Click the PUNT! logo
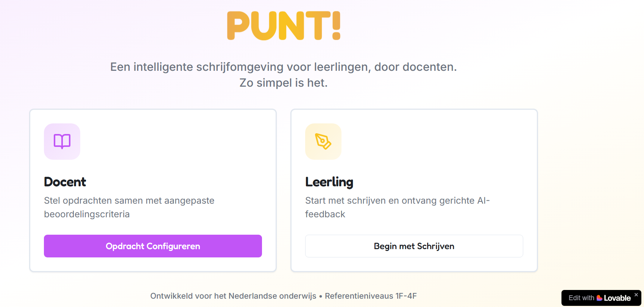This screenshot has height=307, width=644. coord(284,26)
